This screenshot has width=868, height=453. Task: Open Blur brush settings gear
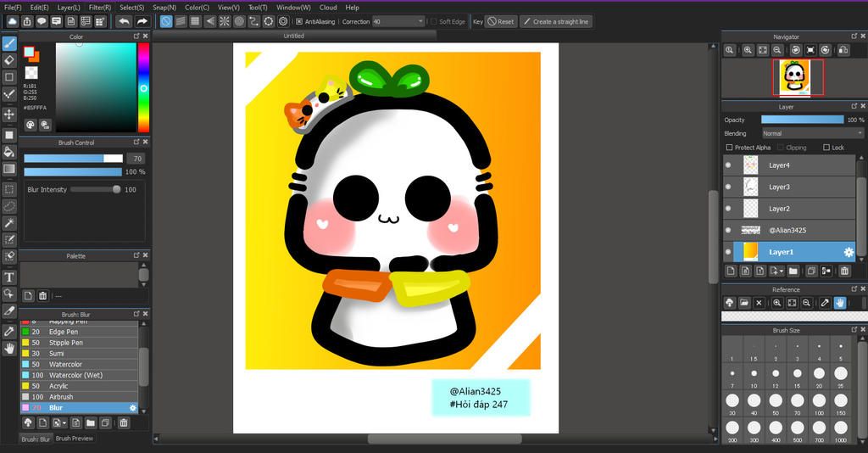(133, 407)
